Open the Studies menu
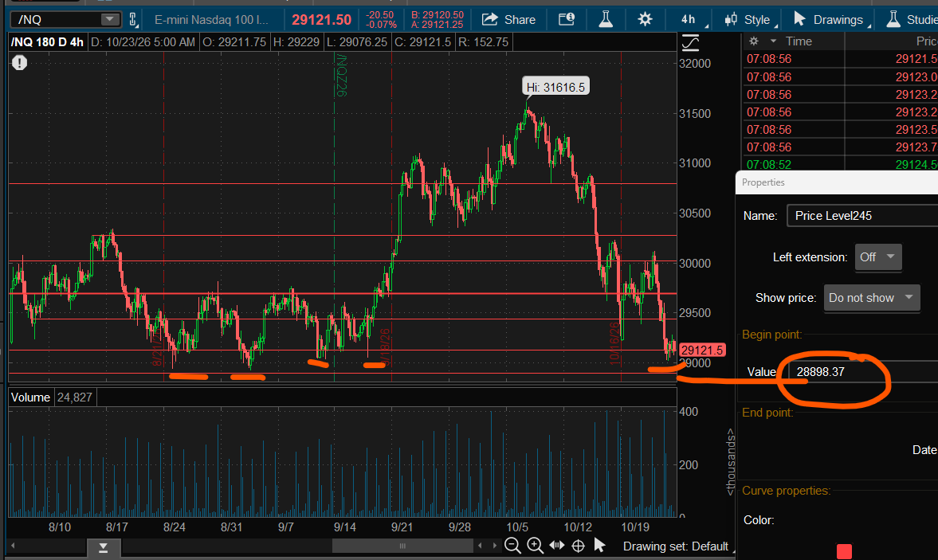The height and width of the screenshot is (560, 938). (912, 20)
